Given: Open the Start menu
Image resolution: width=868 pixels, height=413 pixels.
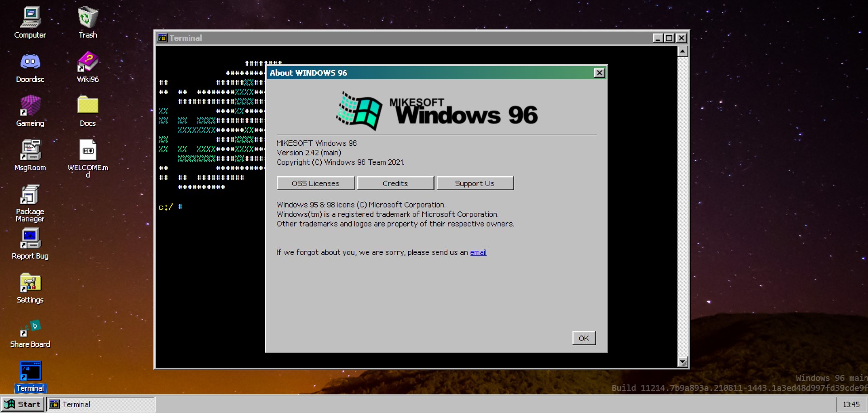Looking at the screenshot, I should pos(23,404).
